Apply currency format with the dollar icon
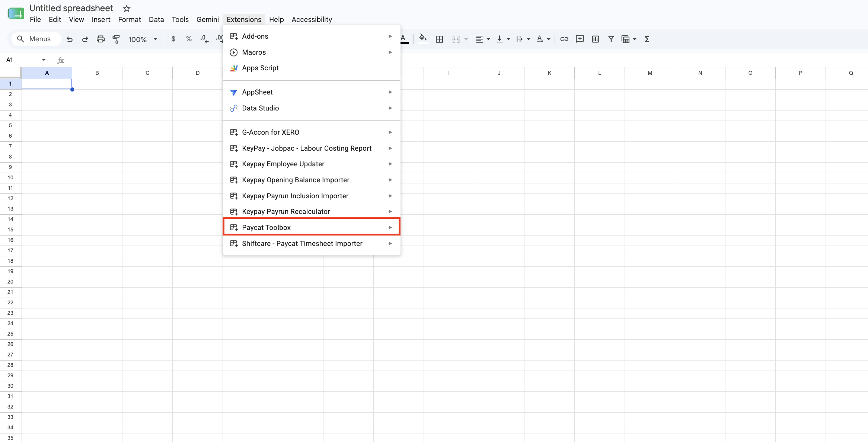The image size is (868, 442). (173, 39)
